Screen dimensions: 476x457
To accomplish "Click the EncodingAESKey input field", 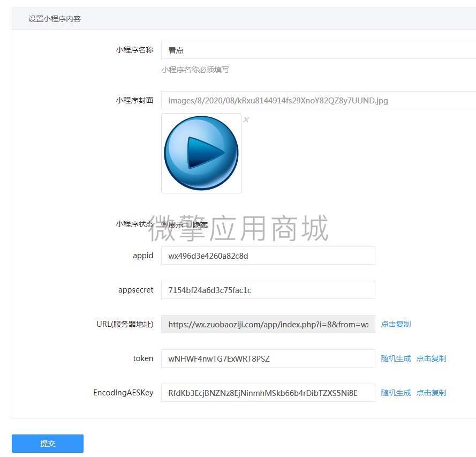I will pyautogui.click(x=268, y=393).
